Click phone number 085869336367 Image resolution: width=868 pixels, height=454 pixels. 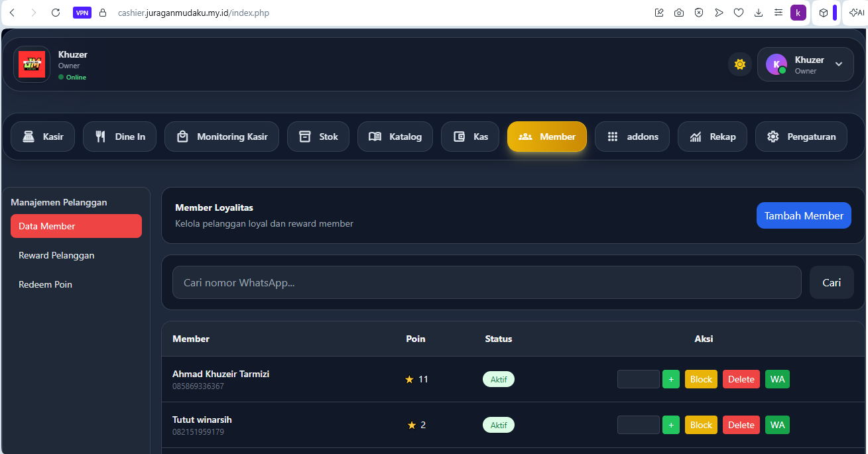tap(198, 386)
